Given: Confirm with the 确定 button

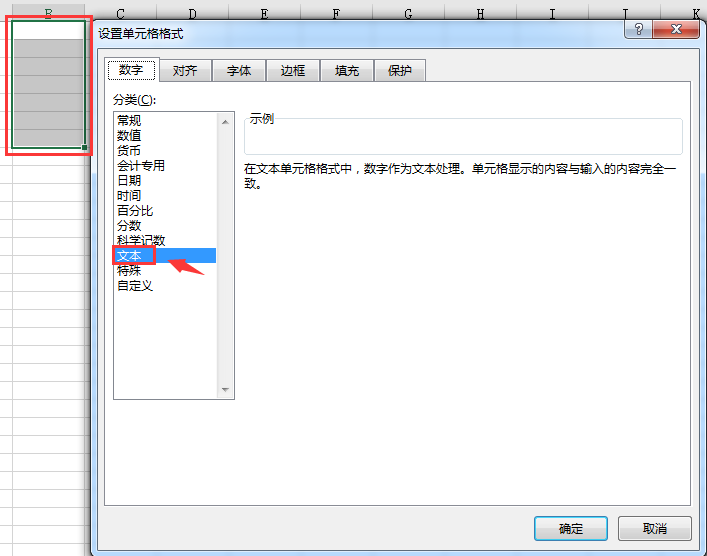Looking at the screenshot, I should pyautogui.click(x=571, y=528).
